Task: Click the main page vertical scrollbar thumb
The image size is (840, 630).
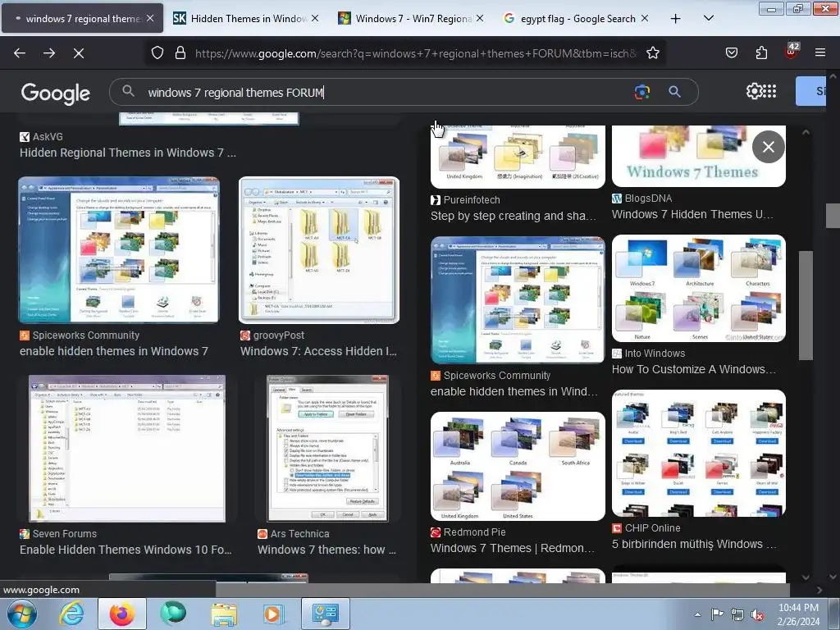Action: 833,216
